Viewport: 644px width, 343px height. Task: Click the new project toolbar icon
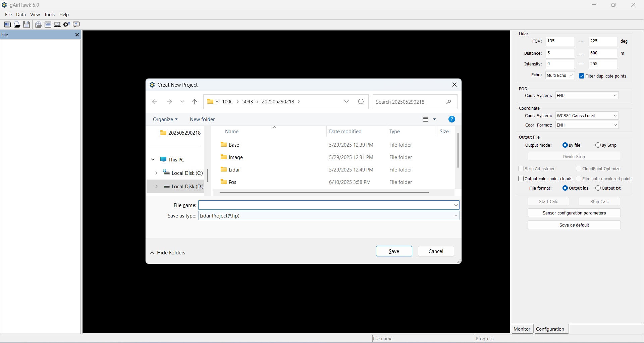[7, 24]
